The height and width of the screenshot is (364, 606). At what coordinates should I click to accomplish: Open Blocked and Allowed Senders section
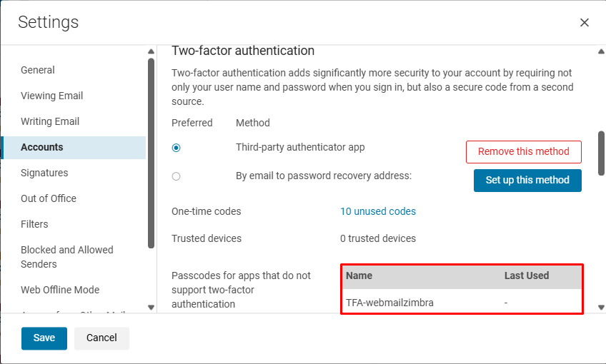point(67,257)
